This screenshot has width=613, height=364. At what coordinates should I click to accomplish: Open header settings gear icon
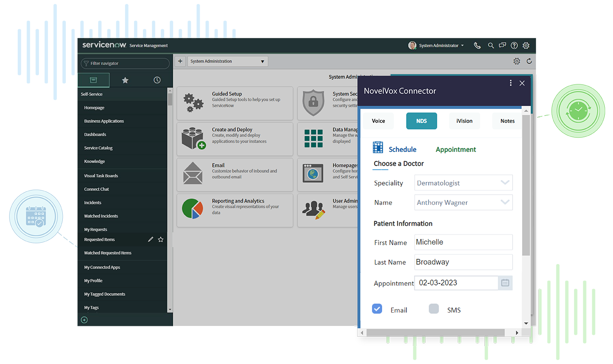[526, 45]
